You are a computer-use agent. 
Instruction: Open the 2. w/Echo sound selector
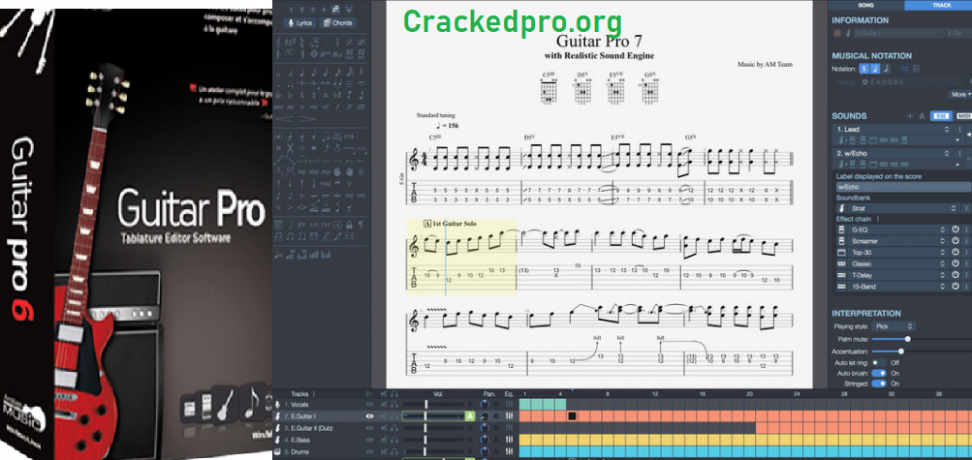947,153
